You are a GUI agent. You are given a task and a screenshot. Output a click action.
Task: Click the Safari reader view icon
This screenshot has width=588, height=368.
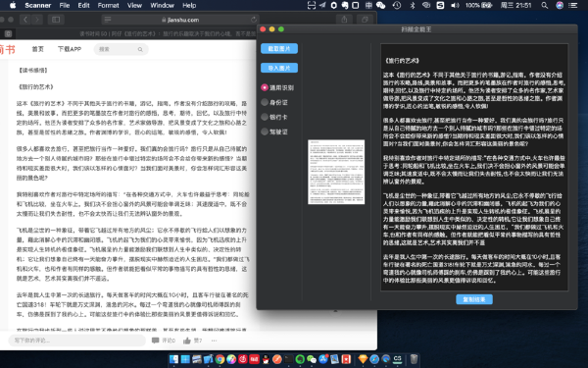pos(108,20)
